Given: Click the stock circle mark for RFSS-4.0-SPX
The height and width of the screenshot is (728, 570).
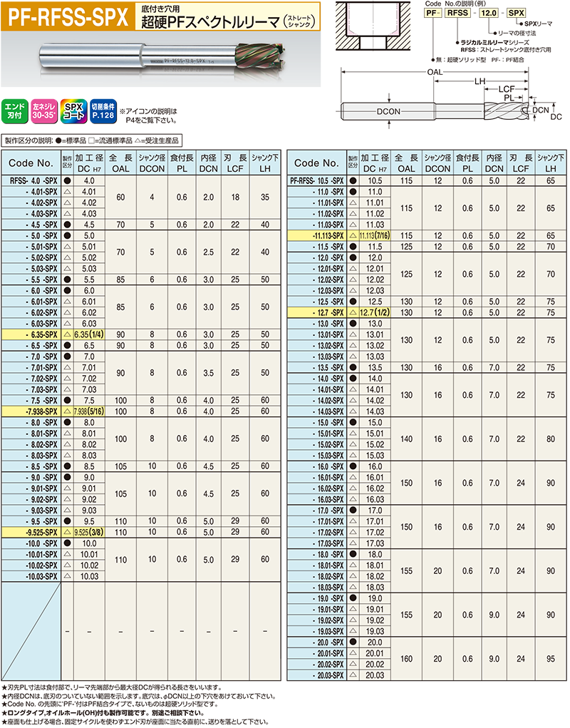Looking at the screenshot, I should (67, 181).
